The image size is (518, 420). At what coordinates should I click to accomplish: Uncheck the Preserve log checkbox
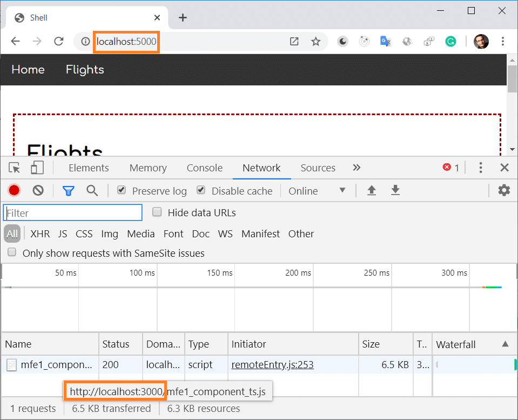(120, 190)
